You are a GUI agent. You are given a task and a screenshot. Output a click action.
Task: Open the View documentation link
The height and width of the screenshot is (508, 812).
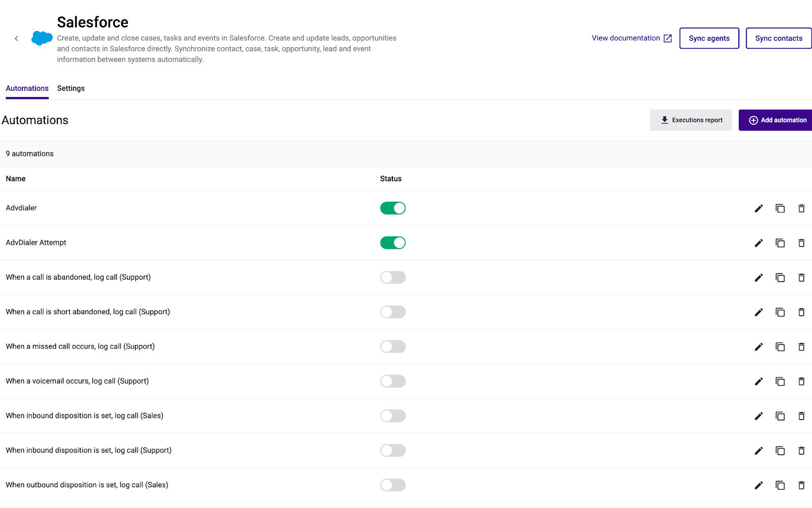click(x=631, y=38)
